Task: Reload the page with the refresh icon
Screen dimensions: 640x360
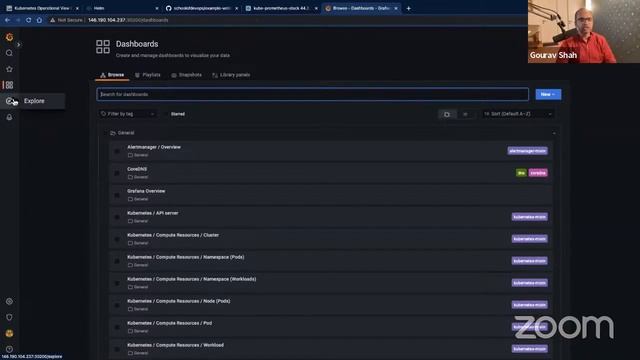Action: pos(29,20)
